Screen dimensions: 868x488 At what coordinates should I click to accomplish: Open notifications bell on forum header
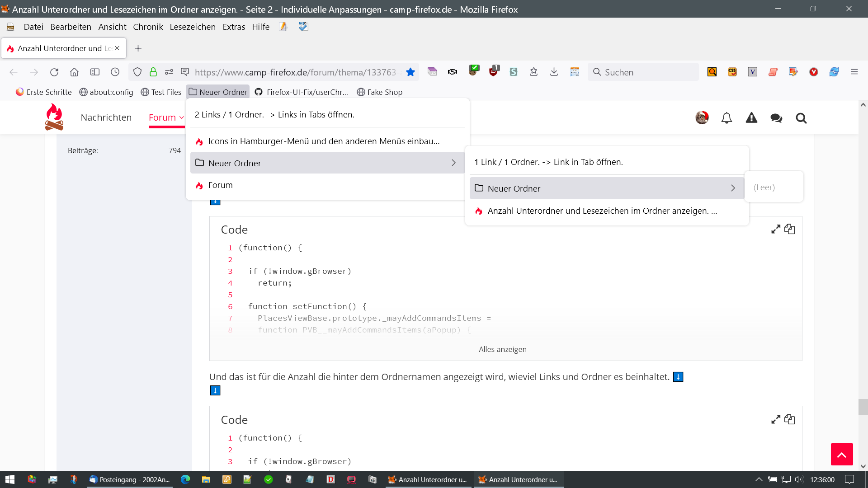click(x=726, y=118)
